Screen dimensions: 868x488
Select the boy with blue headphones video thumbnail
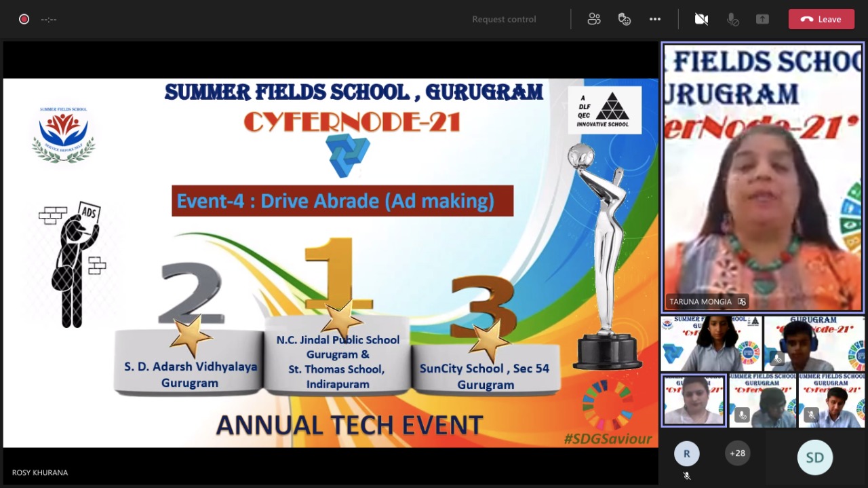814,343
